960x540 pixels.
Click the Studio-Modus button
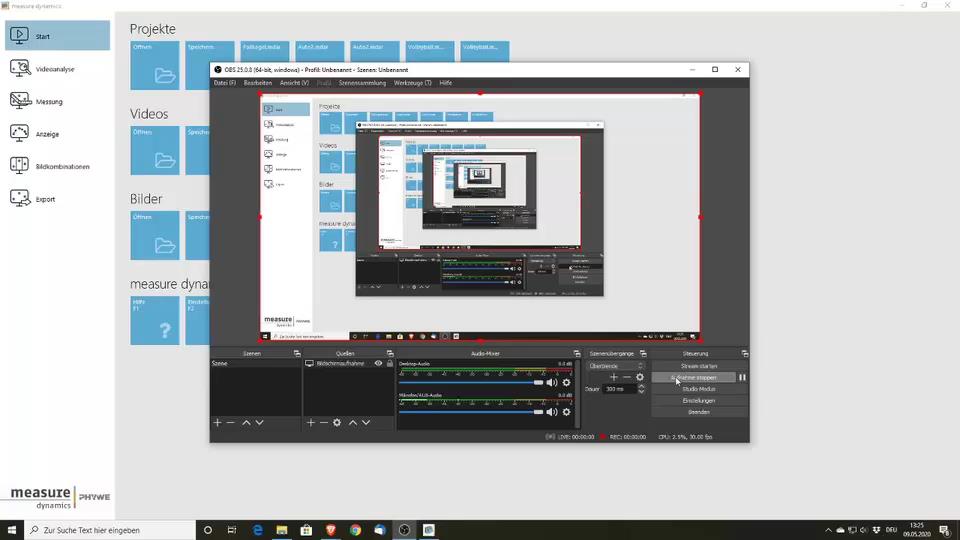699,389
